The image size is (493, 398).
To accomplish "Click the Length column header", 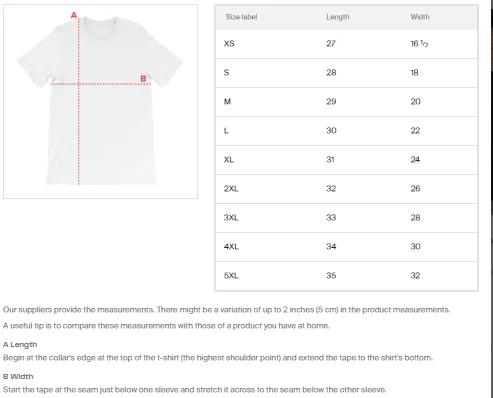I will coord(338,17).
